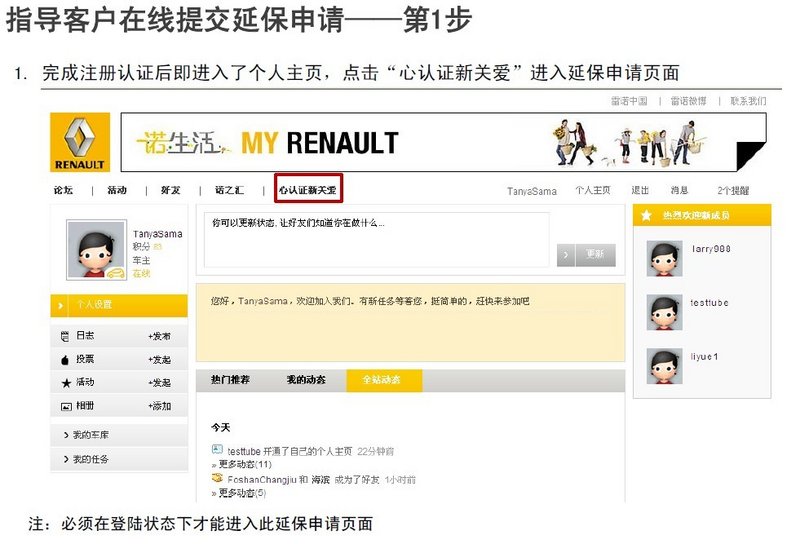The image size is (800, 544).
Task: Switch to the 热门推荐 tab
Action: [x=230, y=380]
